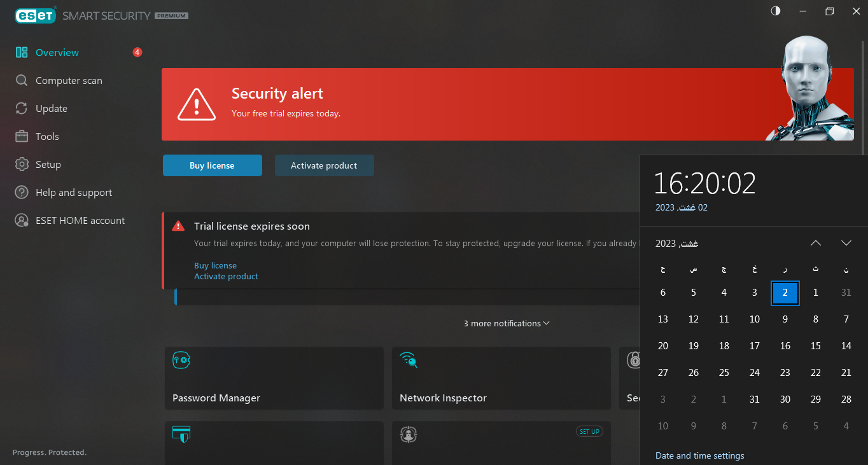Screen dimensions: 868x465
Task: Select day 19 in the calendar
Action: pos(694,346)
